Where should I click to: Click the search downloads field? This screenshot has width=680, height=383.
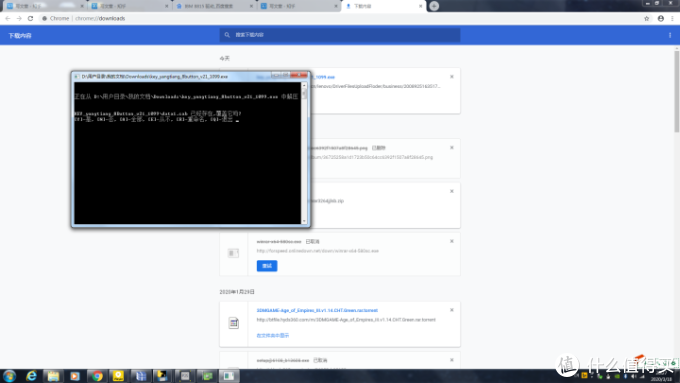[x=340, y=35]
